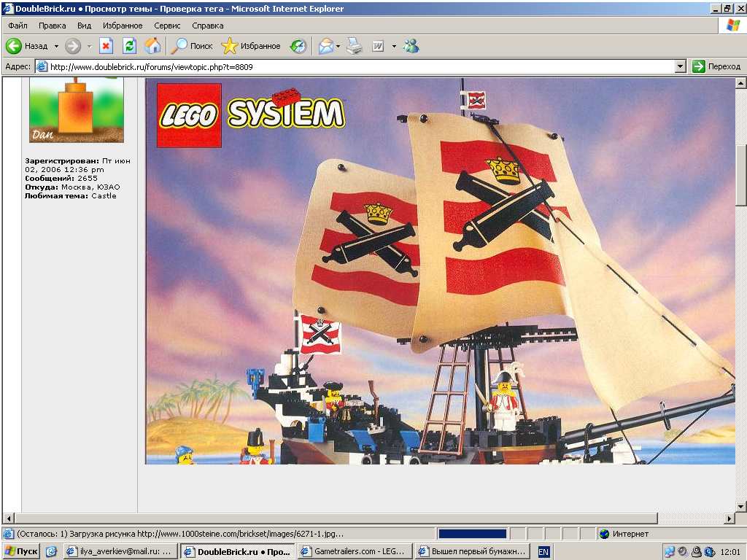The image size is (747, 560).
Task: Open the Избранное favorites star button
Action: click(x=251, y=46)
